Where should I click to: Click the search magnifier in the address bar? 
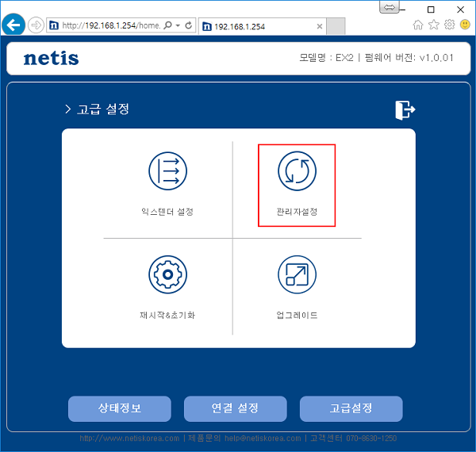click(x=167, y=25)
